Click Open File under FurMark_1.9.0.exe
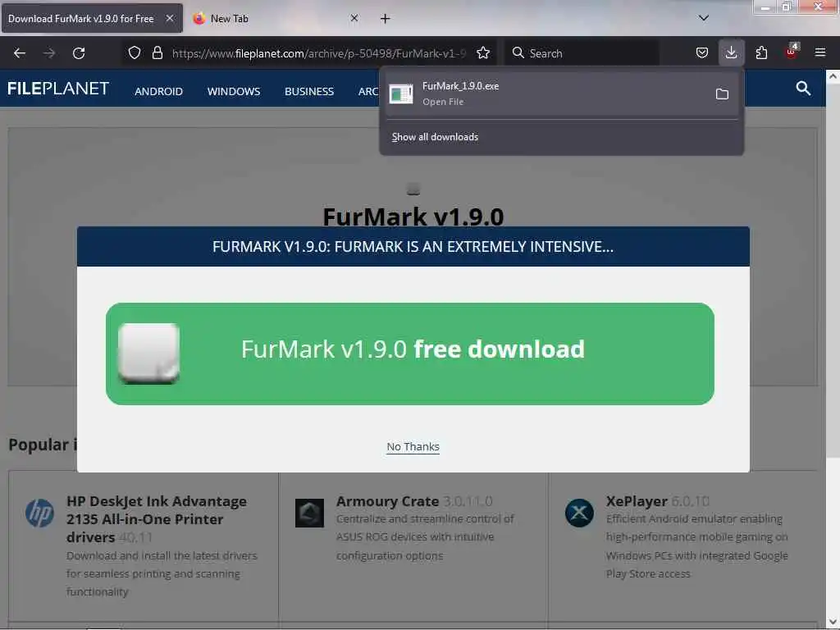840x630 pixels. 442,102
